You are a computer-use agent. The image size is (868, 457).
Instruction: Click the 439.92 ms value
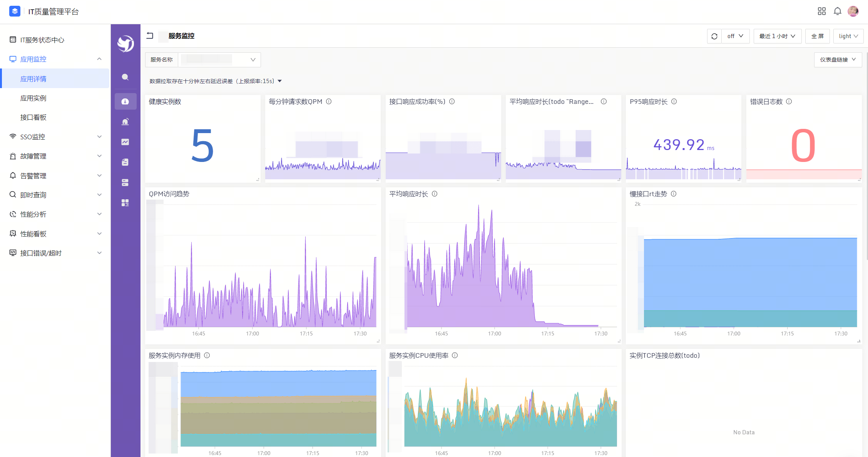click(684, 145)
